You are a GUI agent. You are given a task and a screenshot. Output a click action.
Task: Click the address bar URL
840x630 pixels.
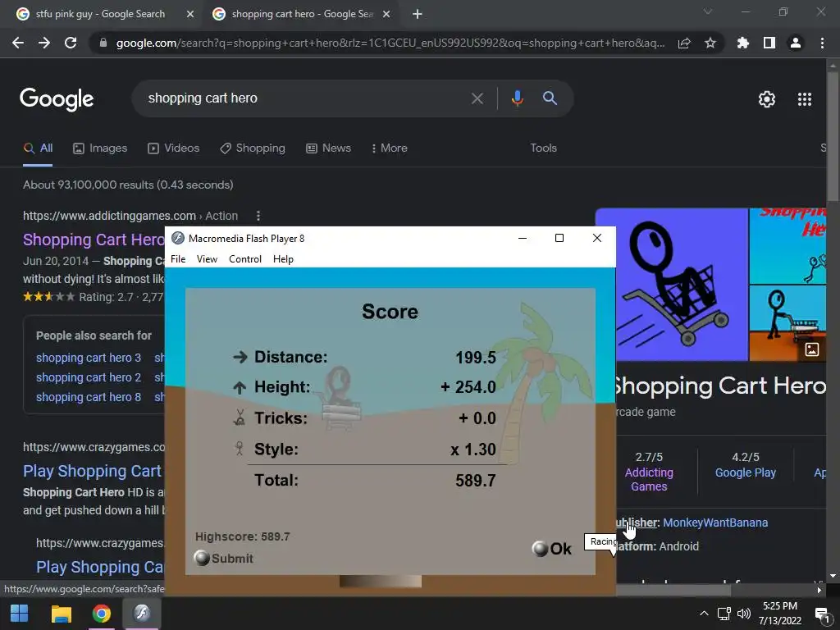[390, 43]
